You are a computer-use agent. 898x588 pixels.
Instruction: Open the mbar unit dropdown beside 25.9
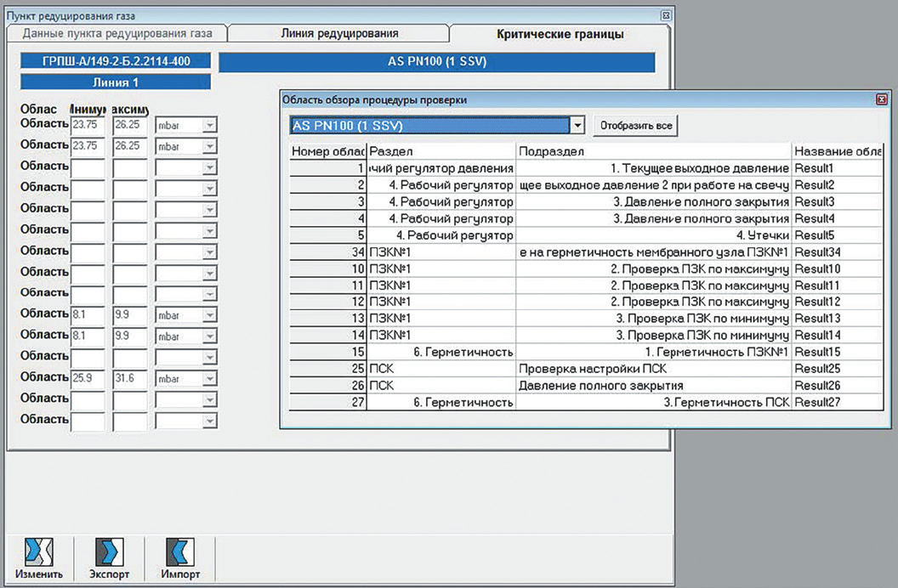[x=209, y=377]
